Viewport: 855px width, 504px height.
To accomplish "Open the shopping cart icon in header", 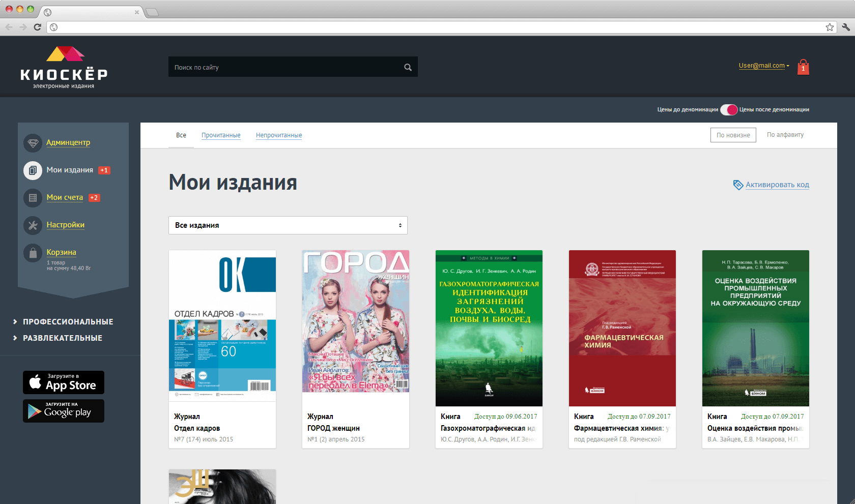I will 803,67.
